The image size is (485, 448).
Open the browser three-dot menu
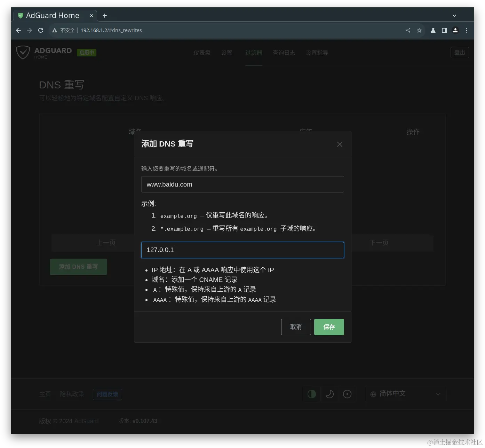467,30
